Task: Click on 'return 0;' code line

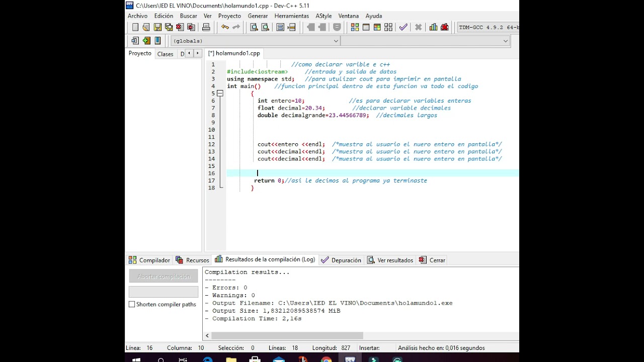Action: 269,180
